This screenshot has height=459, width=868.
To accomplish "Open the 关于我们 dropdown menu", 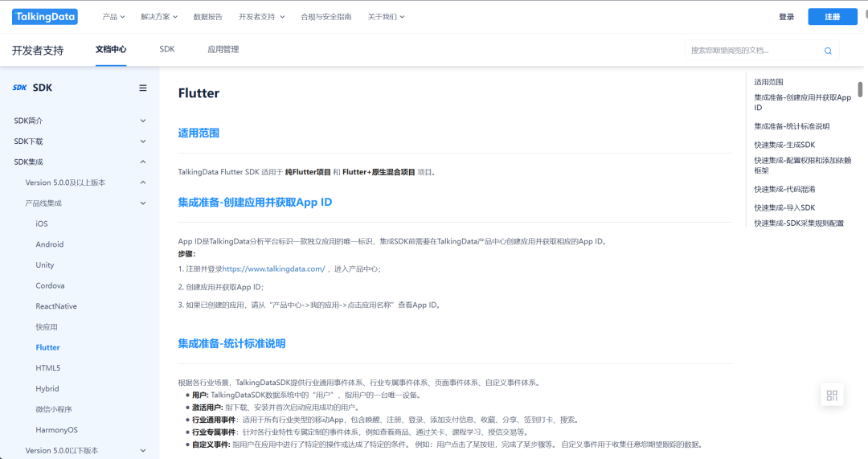I will 386,17.
